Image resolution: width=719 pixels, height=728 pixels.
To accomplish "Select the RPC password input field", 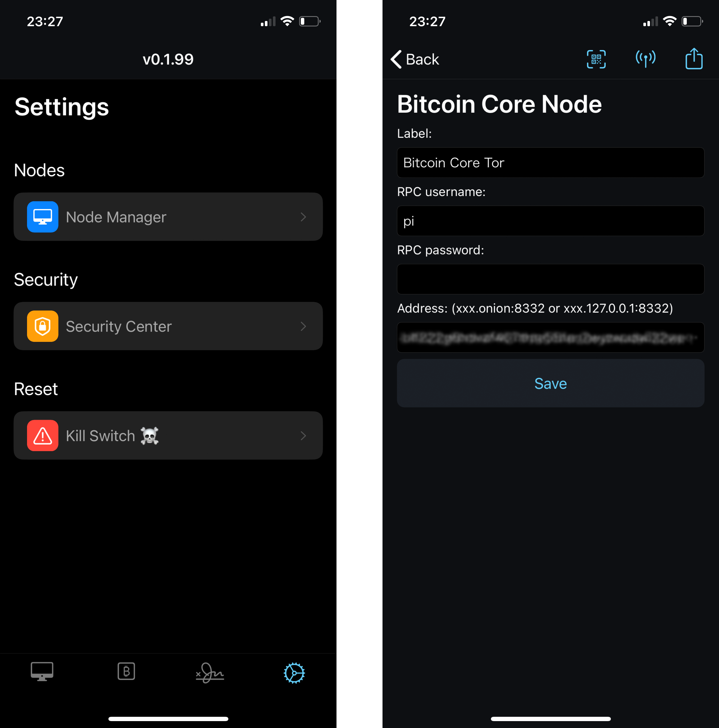I will pyautogui.click(x=550, y=278).
